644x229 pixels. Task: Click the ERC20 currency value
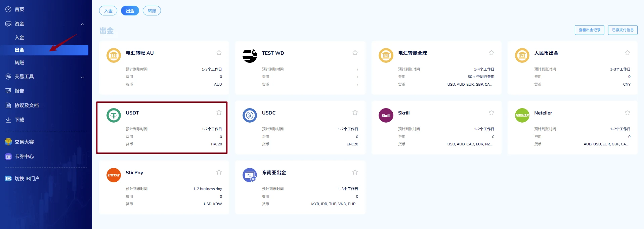pos(352,144)
